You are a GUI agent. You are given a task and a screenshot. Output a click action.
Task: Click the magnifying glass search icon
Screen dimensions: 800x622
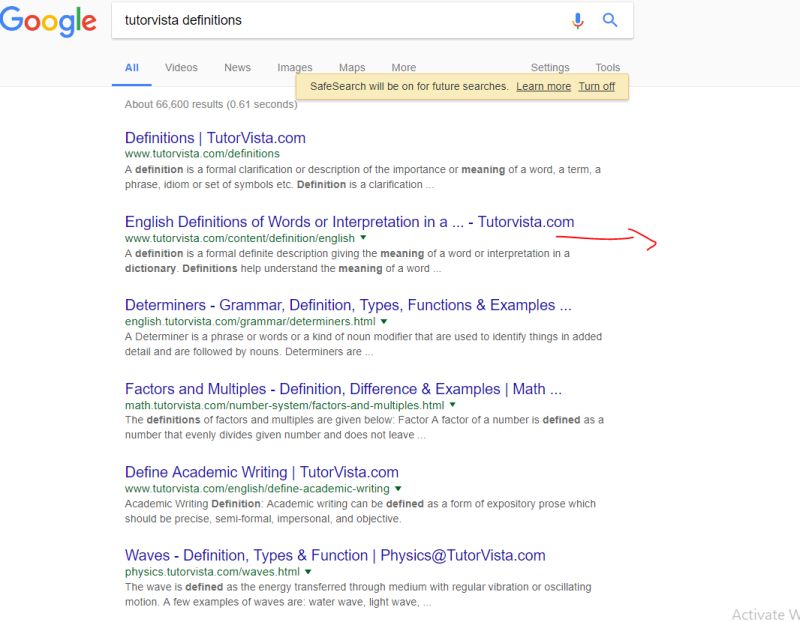click(610, 19)
